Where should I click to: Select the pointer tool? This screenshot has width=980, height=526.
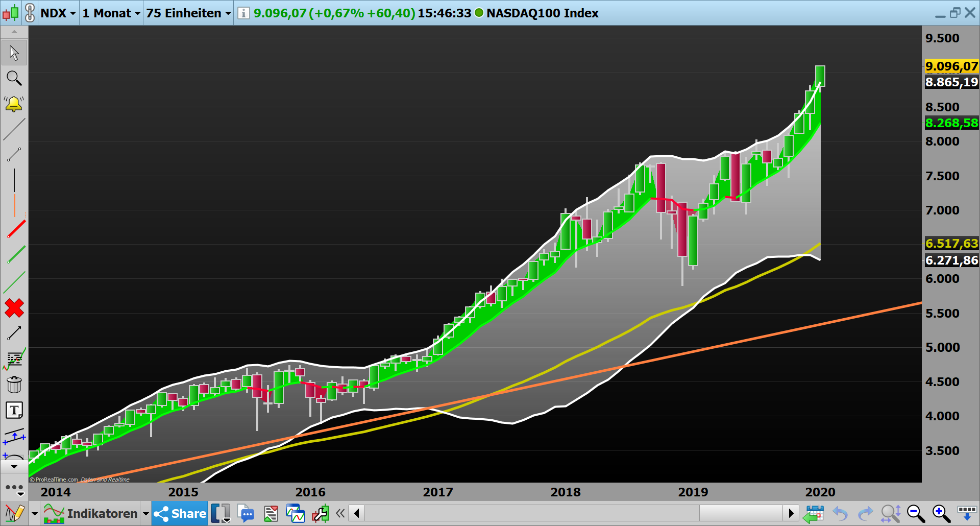(14, 52)
